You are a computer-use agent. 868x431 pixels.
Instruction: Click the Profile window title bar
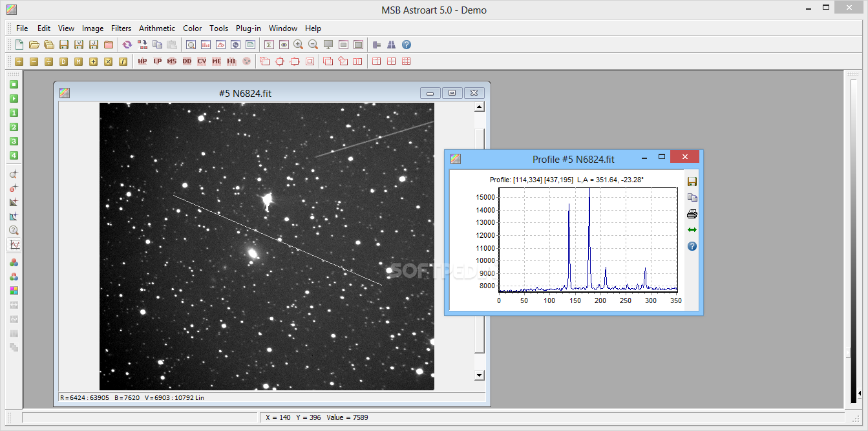coord(573,159)
